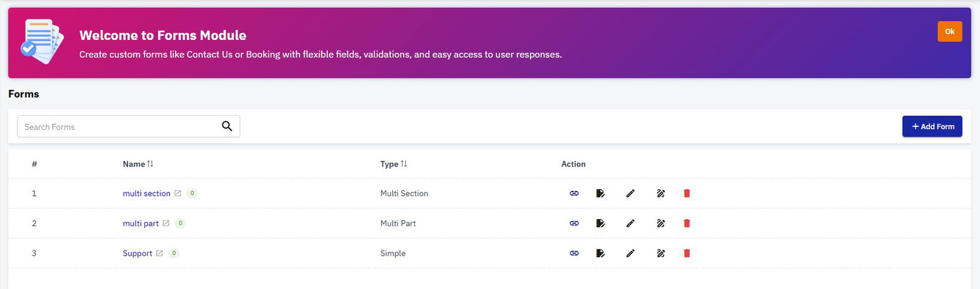Image resolution: width=980 pixels, height=289 pixels.
Task: Open multi section in new tab icon
Action: click(x=178, y=193)
